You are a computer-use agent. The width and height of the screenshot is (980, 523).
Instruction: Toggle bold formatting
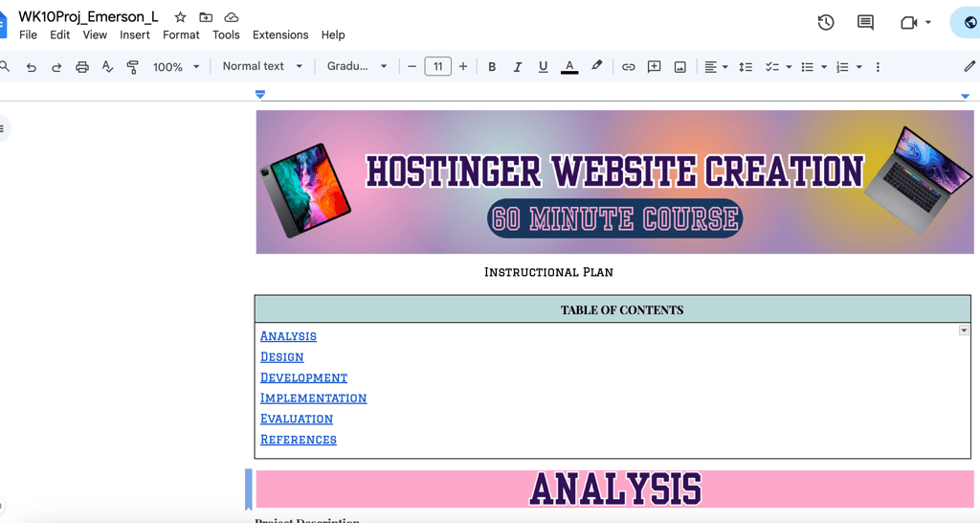click(492, 67)
